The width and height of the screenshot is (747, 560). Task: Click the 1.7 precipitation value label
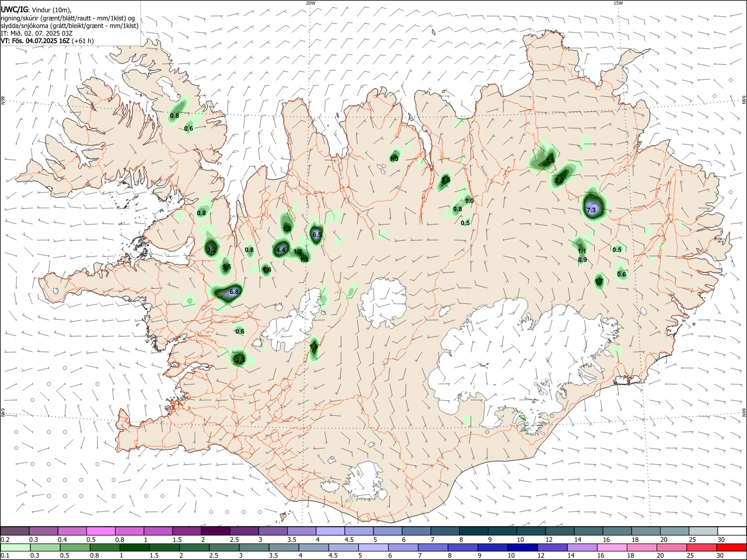(x=599, y=282)
